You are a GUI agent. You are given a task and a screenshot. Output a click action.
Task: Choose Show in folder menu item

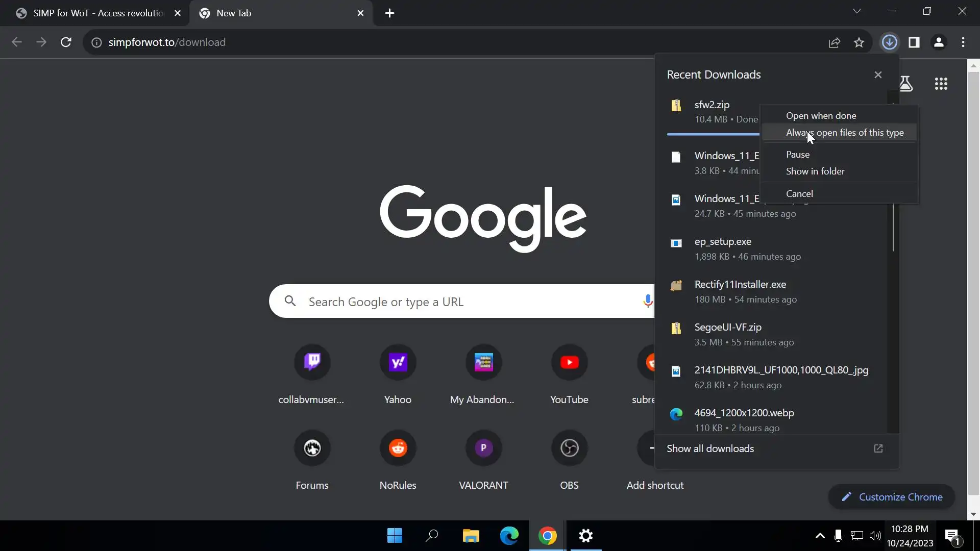815,171
